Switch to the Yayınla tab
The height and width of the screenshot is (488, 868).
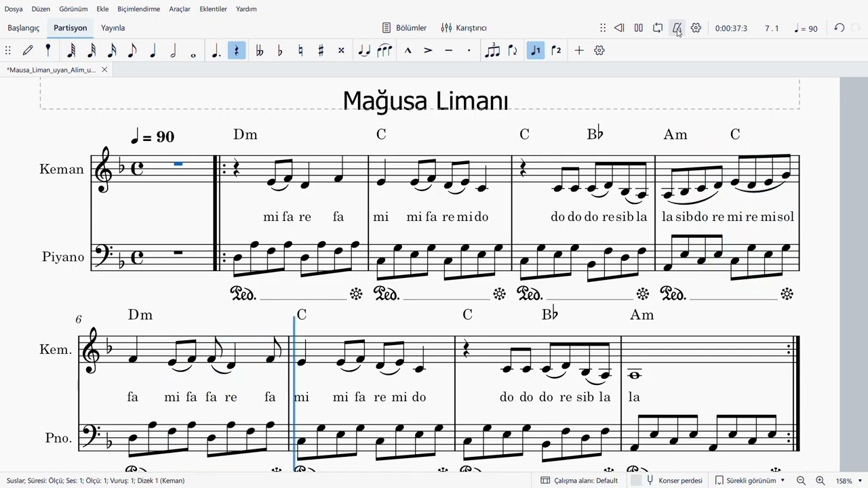113,28
